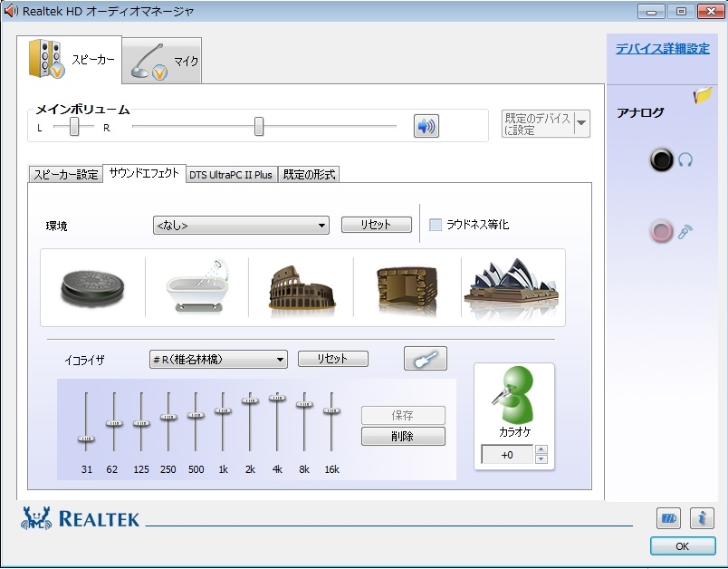The image size is (728, 569).
Task: Open the イコライザ preset dropdown
Action: point(218,360)
